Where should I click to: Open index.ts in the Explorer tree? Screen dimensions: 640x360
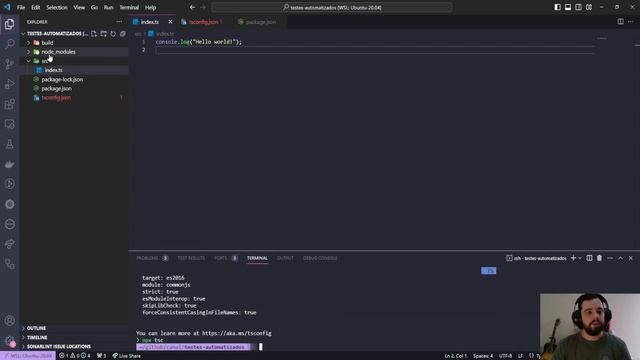point(53,70)
